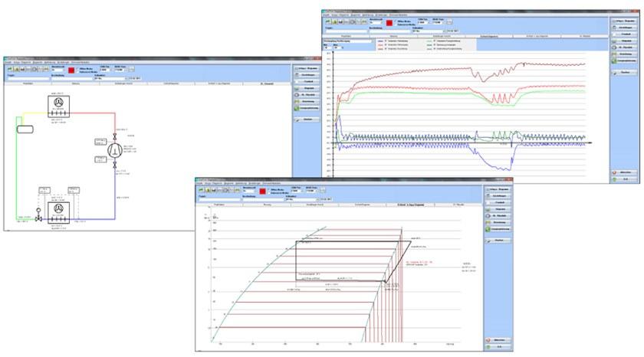Switch to the second tab in the log p-h window
This screenshot has height=357, width=644.
(x=268, y=205)
